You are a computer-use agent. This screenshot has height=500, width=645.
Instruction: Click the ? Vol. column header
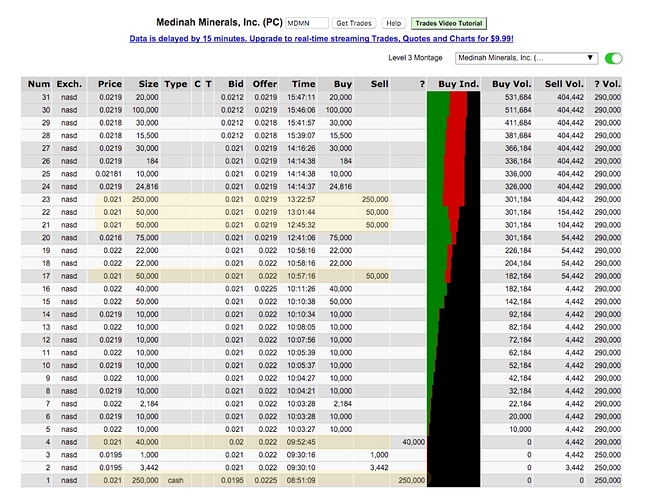(x=607, y=84)
